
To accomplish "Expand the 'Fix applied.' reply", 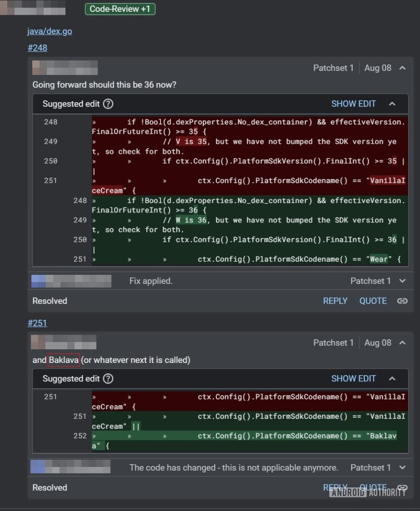I will [x=402, y=281].
